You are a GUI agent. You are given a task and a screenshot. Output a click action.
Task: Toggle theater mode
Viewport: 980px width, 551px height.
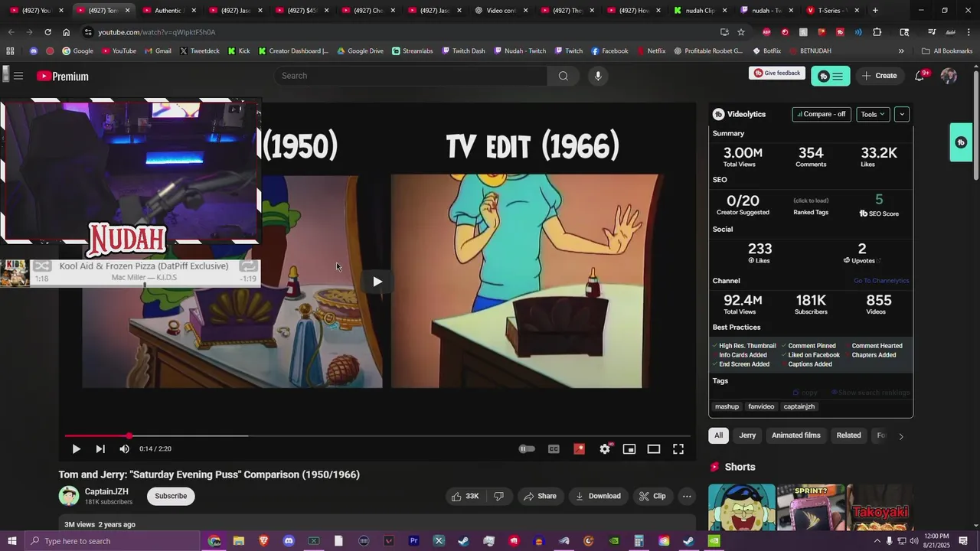pos(654,449)
